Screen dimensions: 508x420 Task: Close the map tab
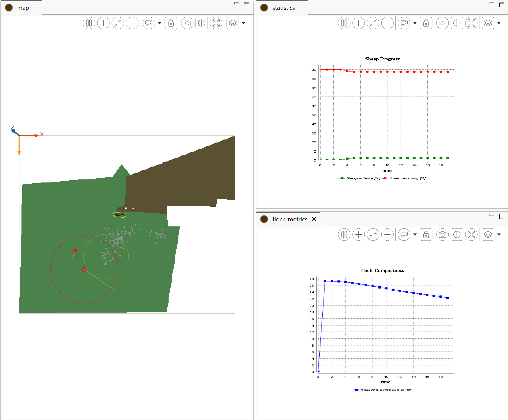pyautogui.click(x=36, y=8)
